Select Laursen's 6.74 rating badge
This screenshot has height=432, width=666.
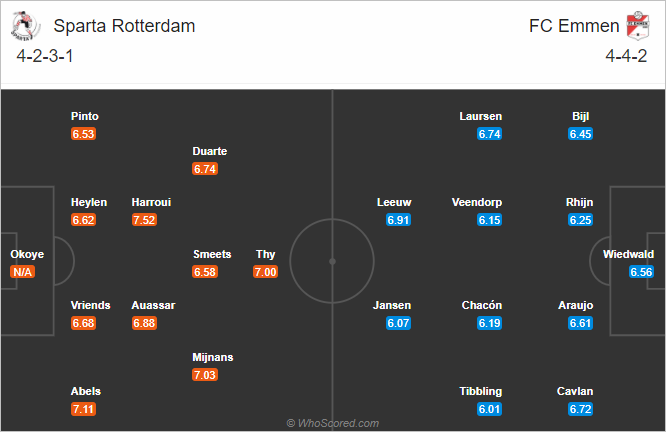(x=489, y=134)
